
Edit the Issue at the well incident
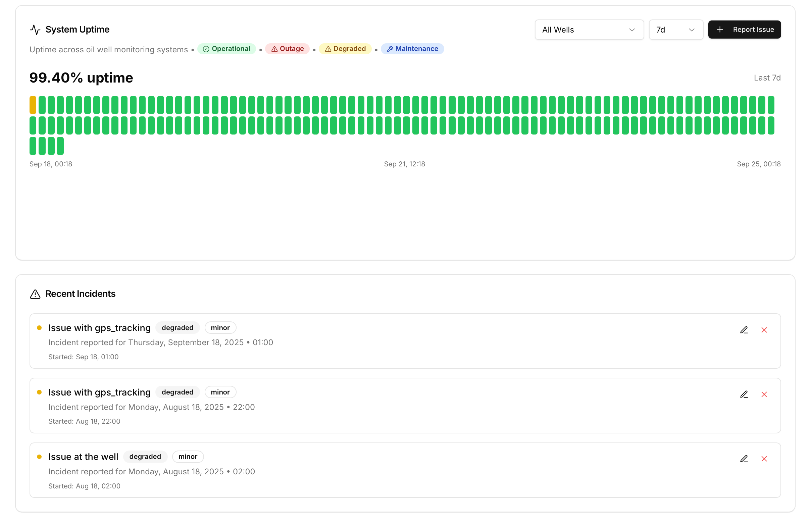(x=744, y=459)
